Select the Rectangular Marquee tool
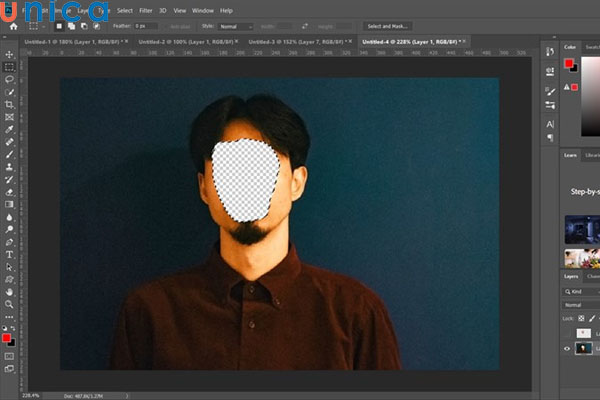Screen dimensions: 600x400 point(9,67)
